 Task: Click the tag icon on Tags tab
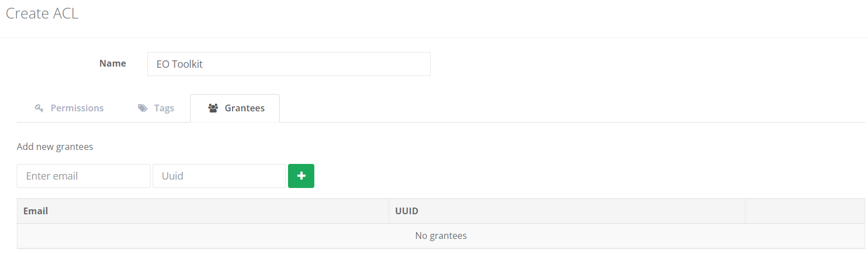tap(143, 108)
